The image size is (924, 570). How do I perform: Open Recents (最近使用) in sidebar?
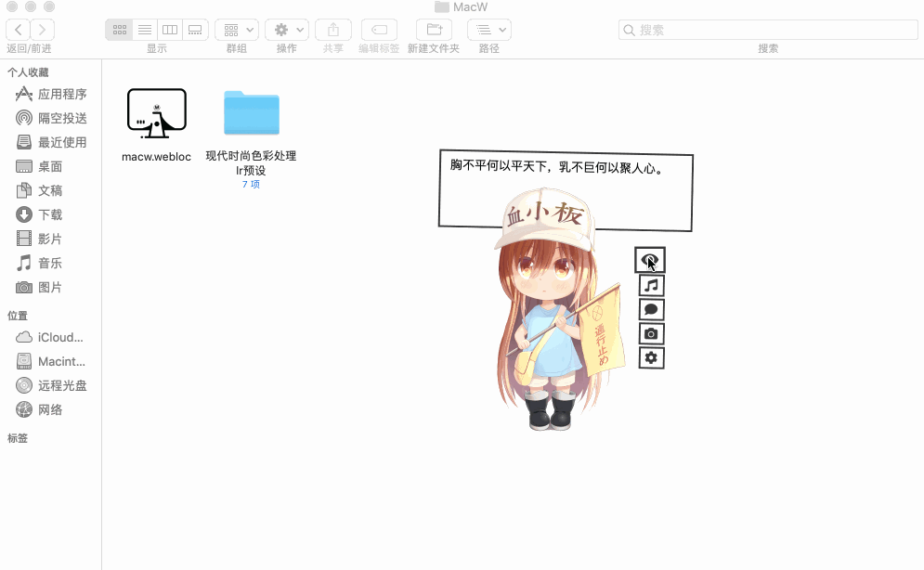[x=51, y=143]
